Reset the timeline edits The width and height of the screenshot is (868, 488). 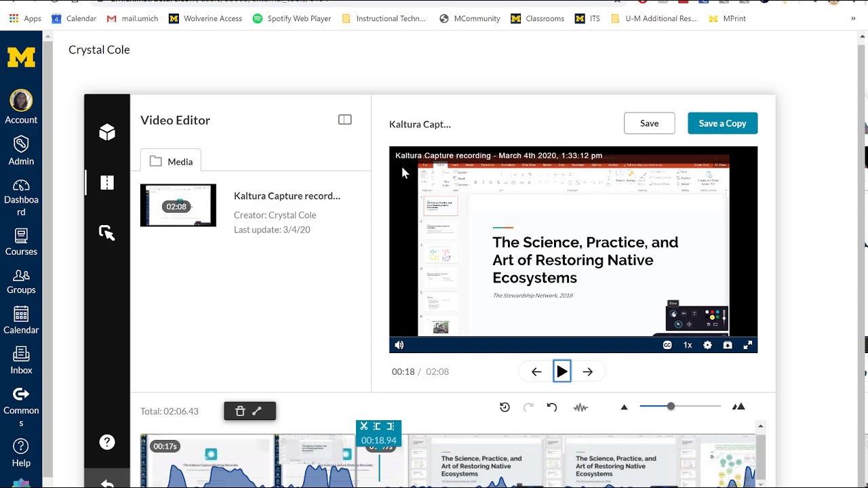(x=505, y=407)
